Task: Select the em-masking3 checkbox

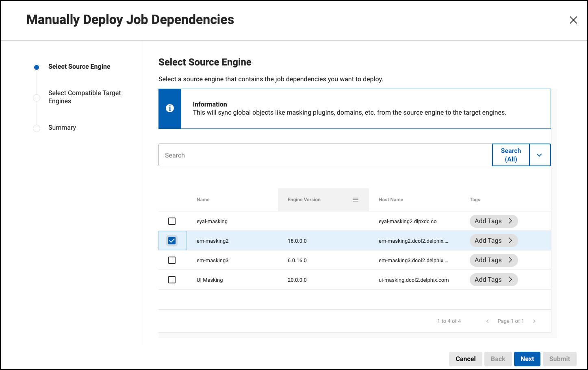Action: pyautogui.click(x=172, y=260)
